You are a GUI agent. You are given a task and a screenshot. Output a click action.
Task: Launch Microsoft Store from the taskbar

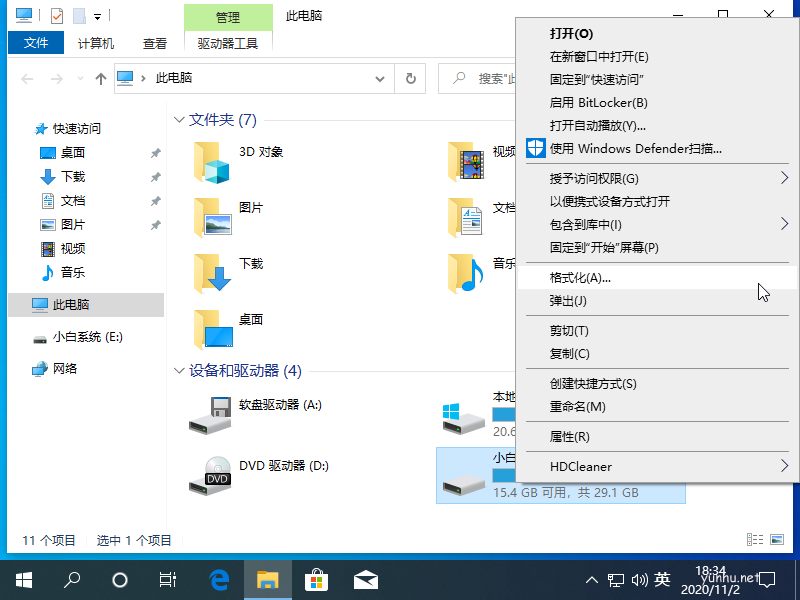coord(316,579)
